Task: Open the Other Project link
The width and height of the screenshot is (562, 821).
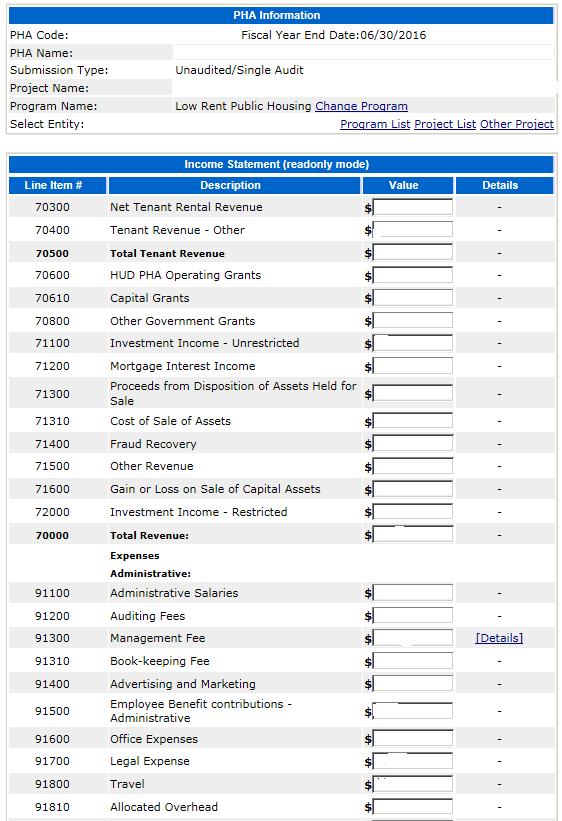Action: tap(517, 124)
